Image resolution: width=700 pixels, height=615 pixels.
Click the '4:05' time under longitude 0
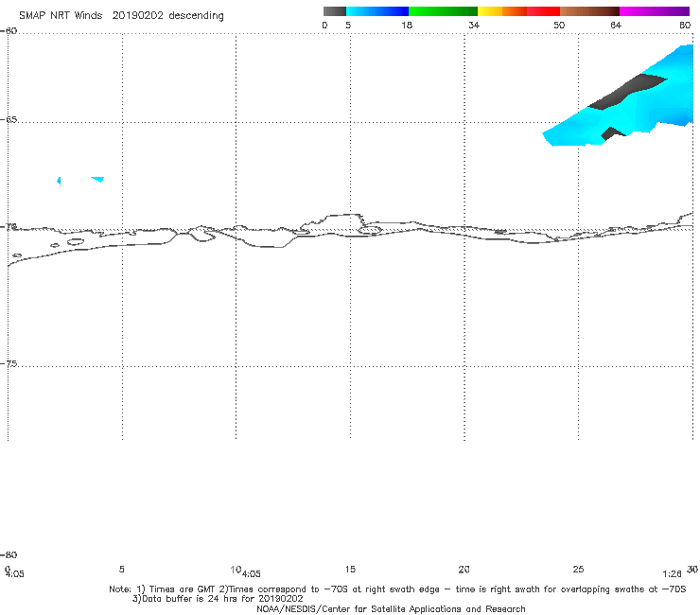coord(15,574)
